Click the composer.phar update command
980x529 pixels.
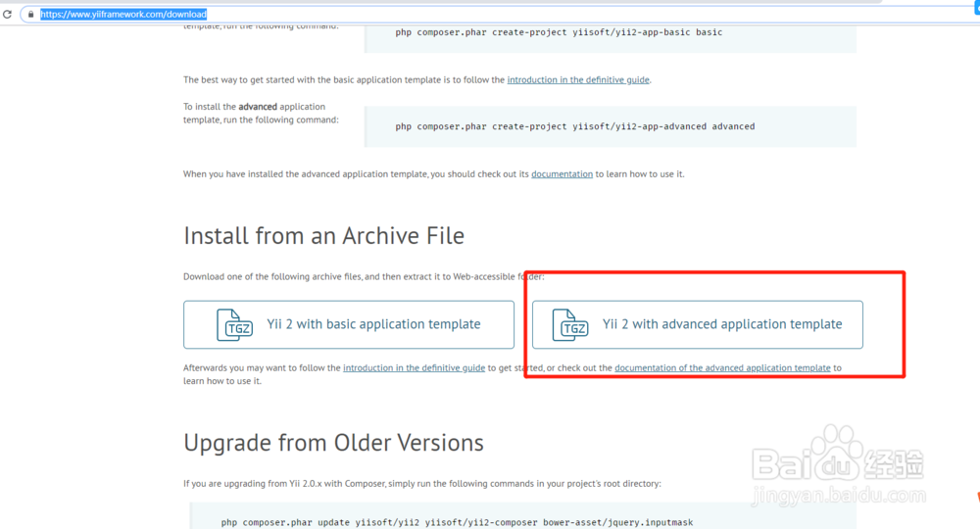457,522
